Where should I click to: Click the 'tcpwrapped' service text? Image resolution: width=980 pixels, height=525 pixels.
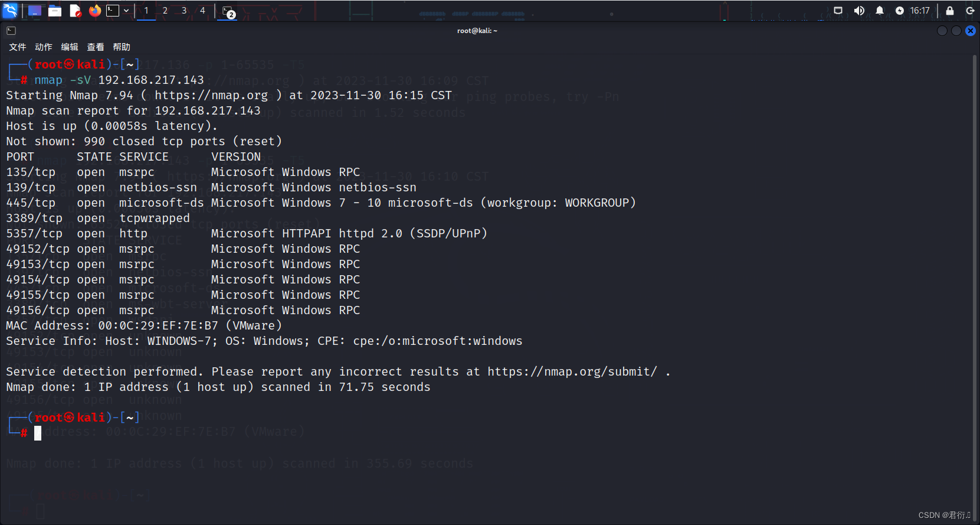[155, 218]
